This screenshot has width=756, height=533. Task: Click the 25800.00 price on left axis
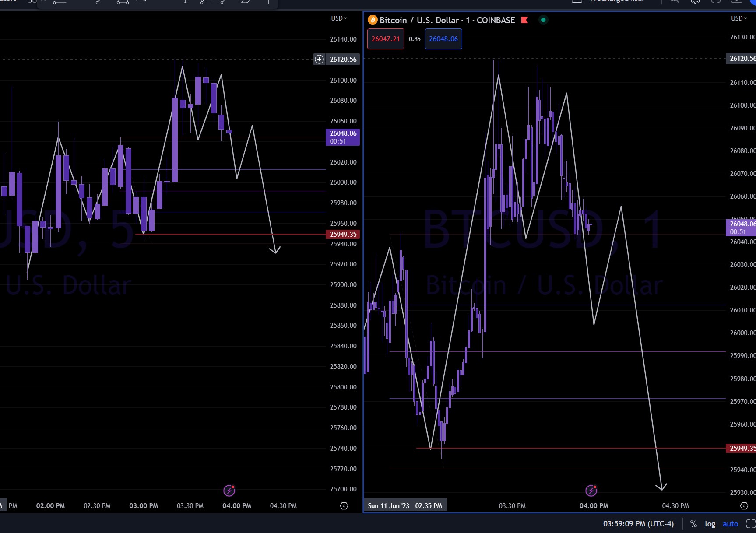click(x=343, y=387)
